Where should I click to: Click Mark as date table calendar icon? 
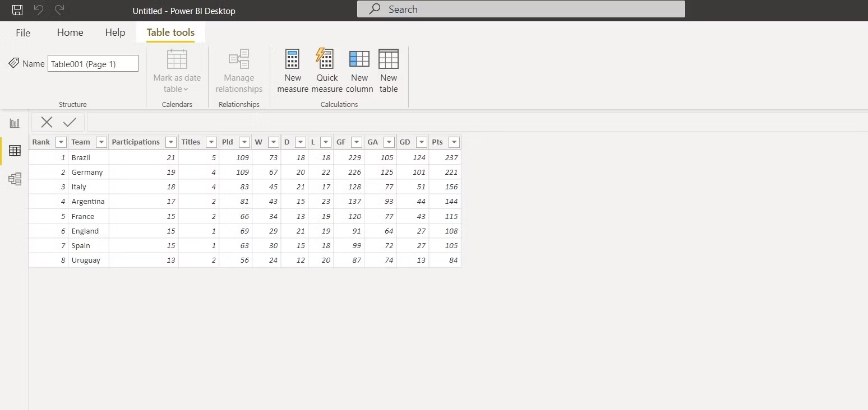click(177, 59)
